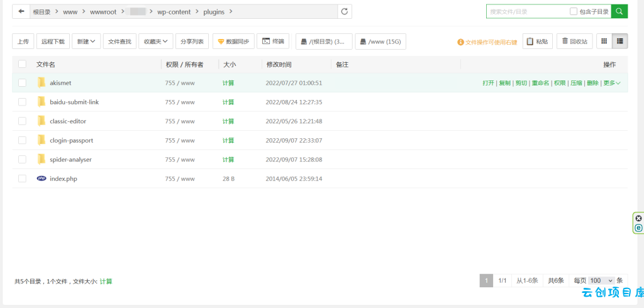Open the 新建 dropdown
Image resolution: width=644 pixels, height=308 pixels.
[x=86, y=41]
